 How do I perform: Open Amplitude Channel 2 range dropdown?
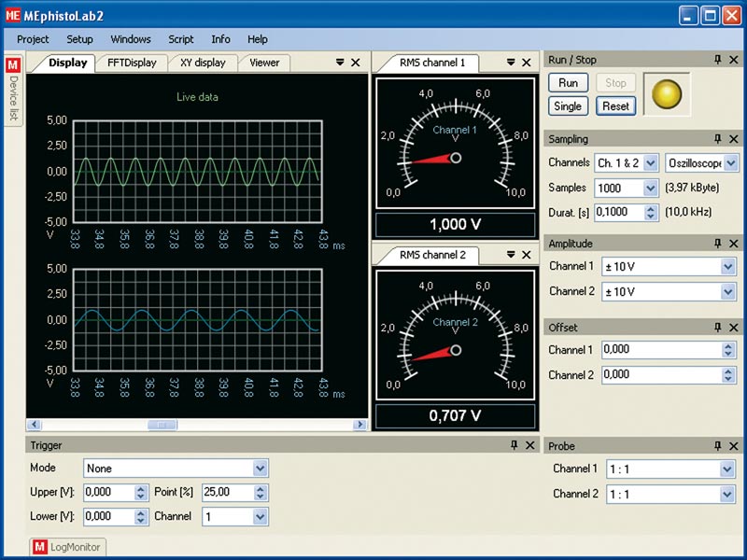728,291
